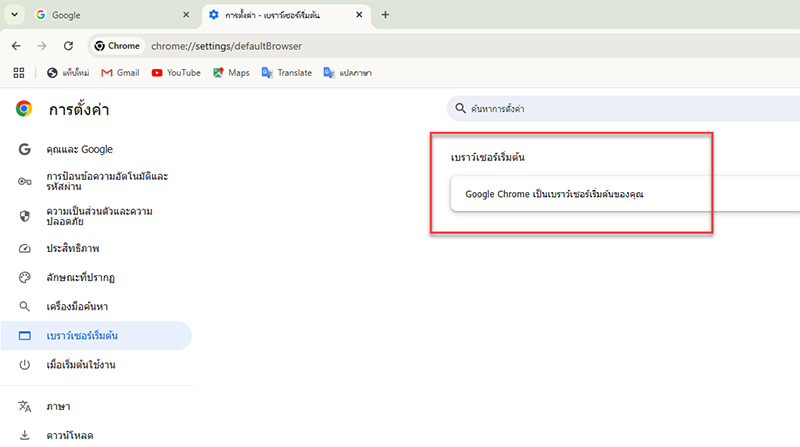Screen dimensions: 800x447
Task: Click Google Chrome เป็นเบราว์เซอร์เริ่มต้นของคุณ text
Action: tap(554, 194)
